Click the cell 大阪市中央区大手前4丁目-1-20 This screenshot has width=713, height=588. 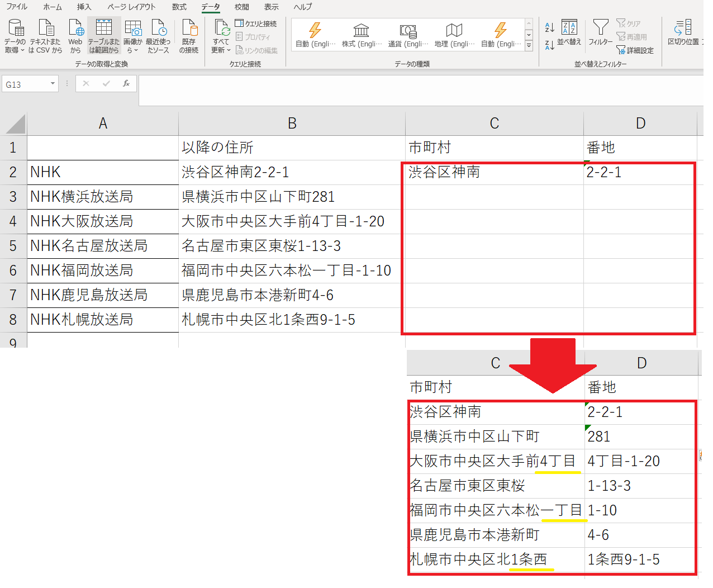[x=292, y=221]
